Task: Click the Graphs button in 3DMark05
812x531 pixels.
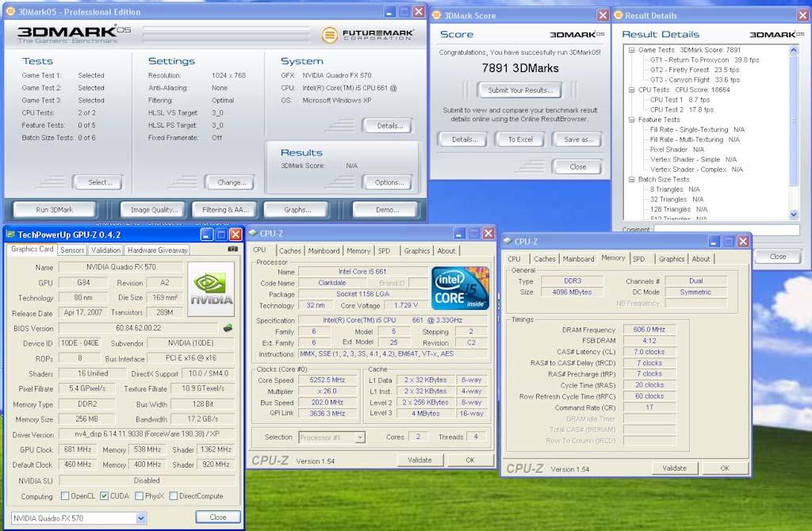Action: (297, 209)
